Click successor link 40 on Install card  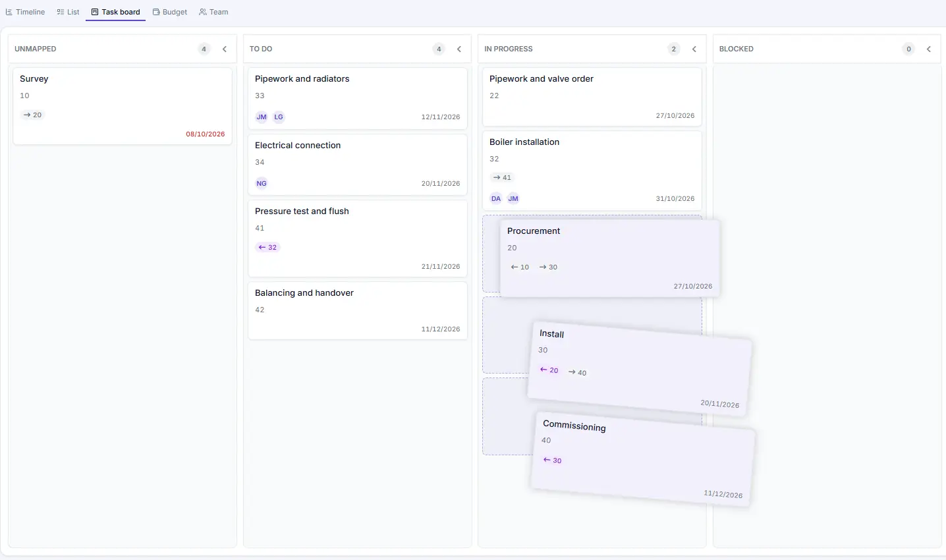(x=578, y=372)
